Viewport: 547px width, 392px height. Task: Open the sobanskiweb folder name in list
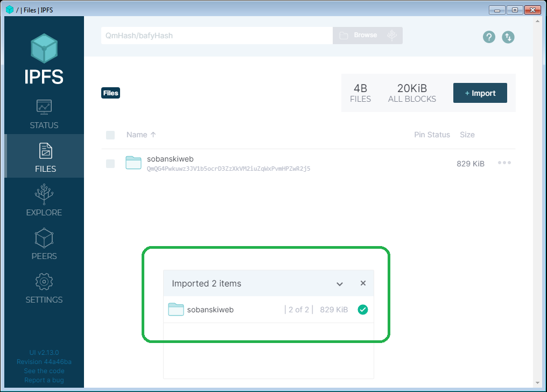[170, 159]
